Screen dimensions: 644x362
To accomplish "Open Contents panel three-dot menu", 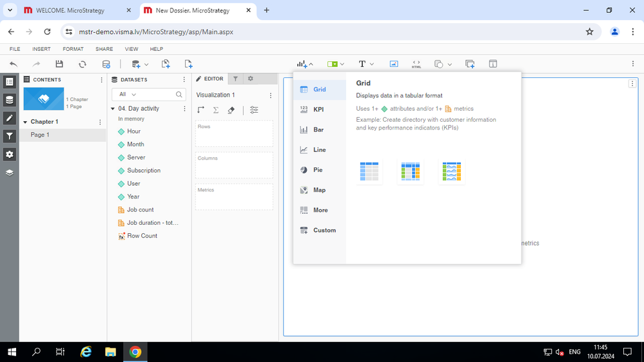I will [101, 80].
